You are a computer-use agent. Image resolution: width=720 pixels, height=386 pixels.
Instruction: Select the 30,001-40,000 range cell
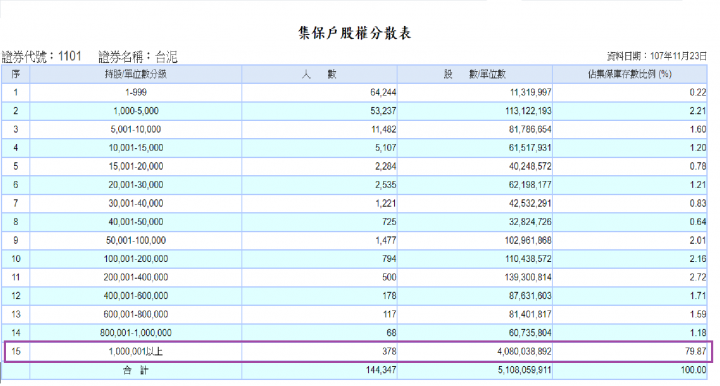pos(135,203)
